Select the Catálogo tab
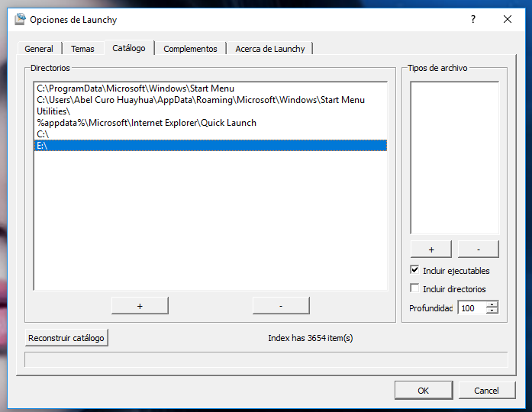This screenshot has height=412, width=532. (x=129, y=48)
